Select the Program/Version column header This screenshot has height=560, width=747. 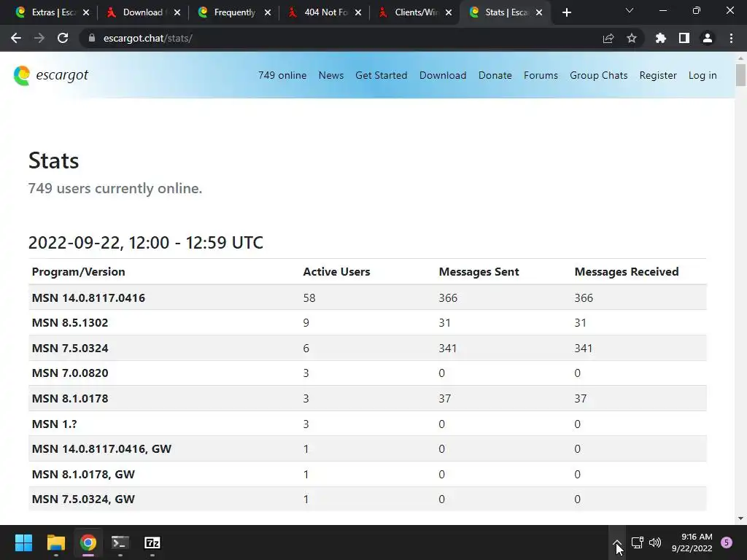coord(79,272)
